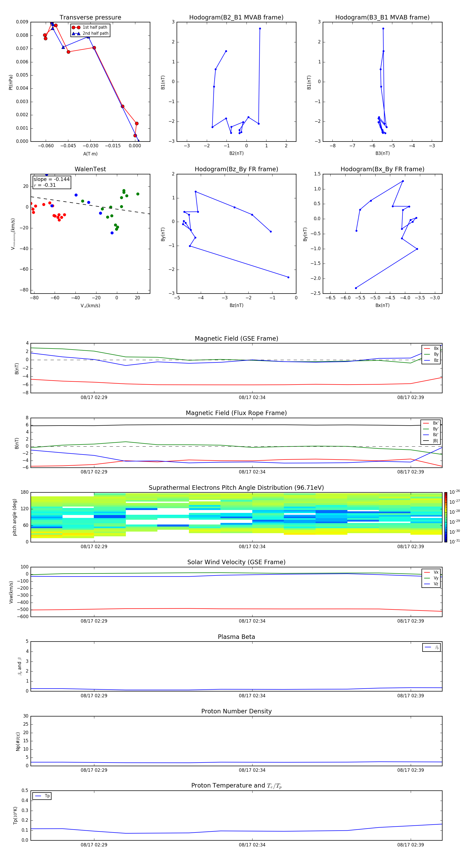Viewport: 473px width, 868px height.
Task: Click '08/17 02:29' tick under Plasma Beta plot
Action: 94,695
